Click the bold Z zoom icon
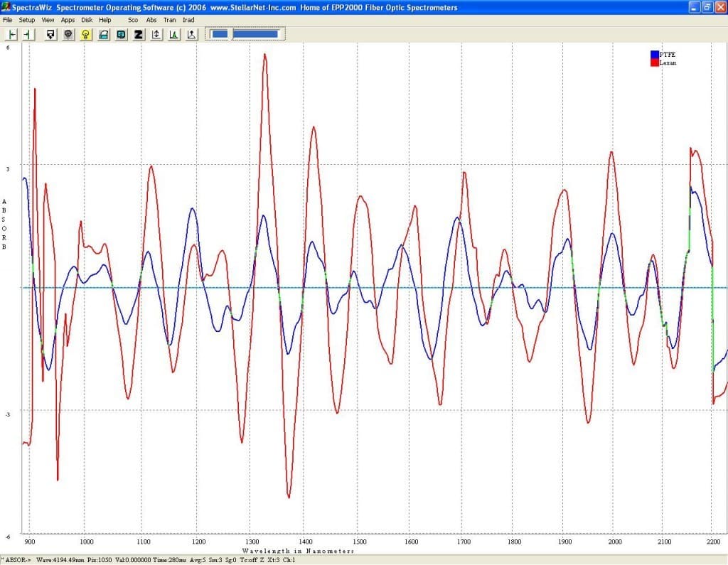The width and height of the screenshot is (728, 565). (139, 34)
